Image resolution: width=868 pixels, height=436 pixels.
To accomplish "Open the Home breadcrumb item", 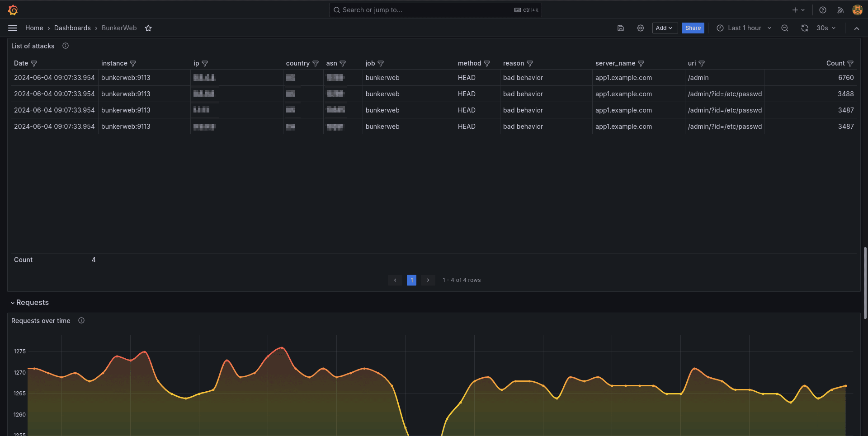I will [34, 28].
